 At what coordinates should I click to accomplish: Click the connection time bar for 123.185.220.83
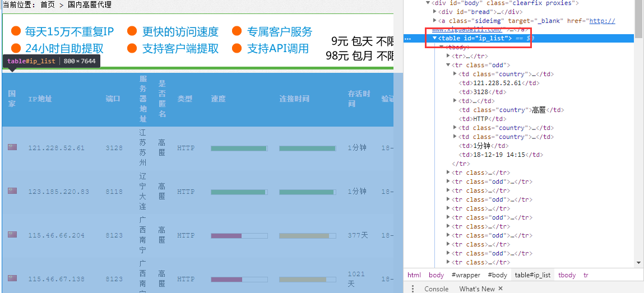[x=308, y=192]
